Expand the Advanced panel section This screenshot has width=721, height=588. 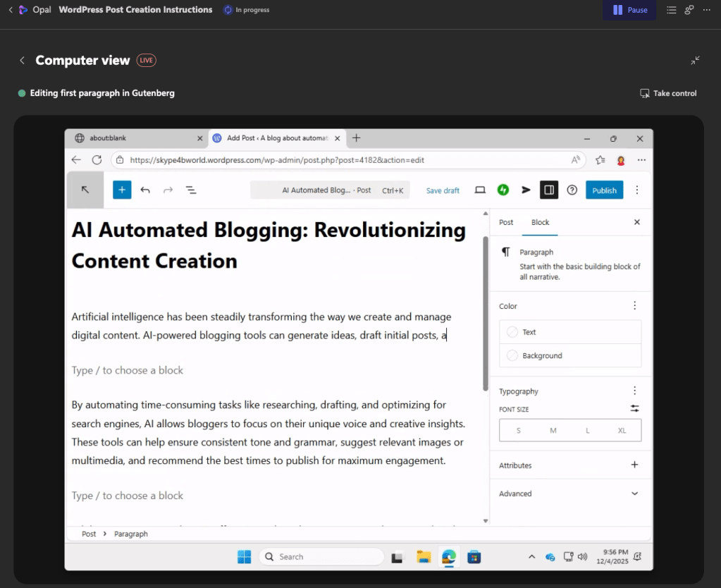(x=634, y=494)
